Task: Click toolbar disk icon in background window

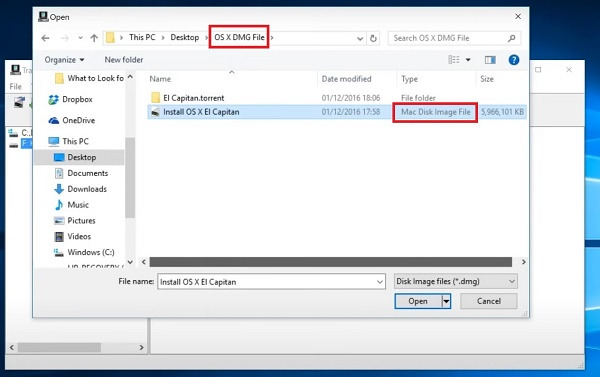Action: click(x=19, y=103)
